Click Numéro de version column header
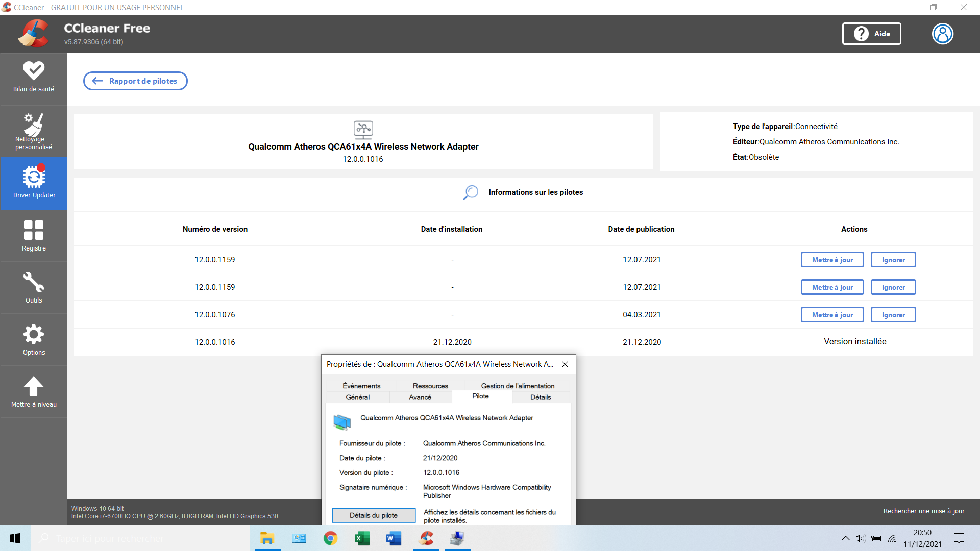The width and height of the screenshot is (980, 551). point(215,229)
